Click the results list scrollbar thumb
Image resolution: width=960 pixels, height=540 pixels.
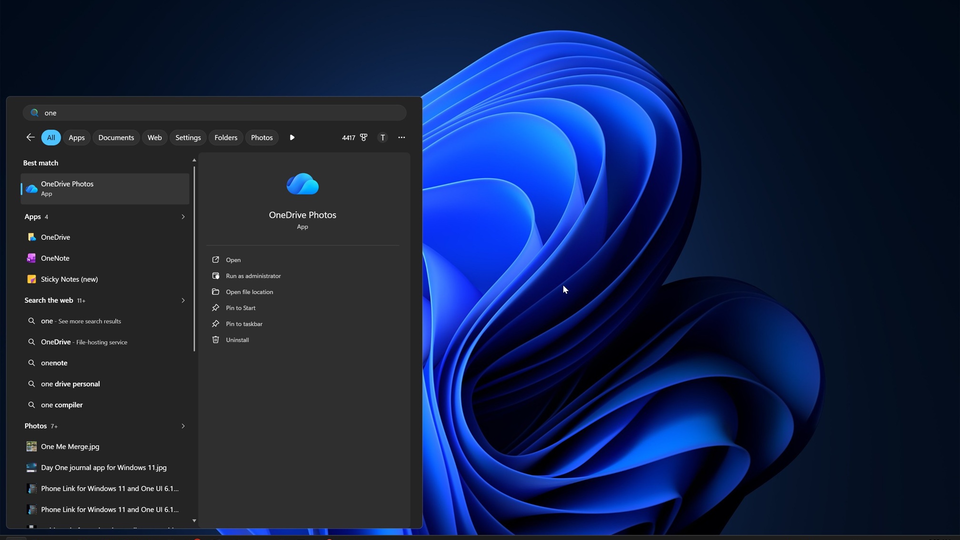point(194,259)
